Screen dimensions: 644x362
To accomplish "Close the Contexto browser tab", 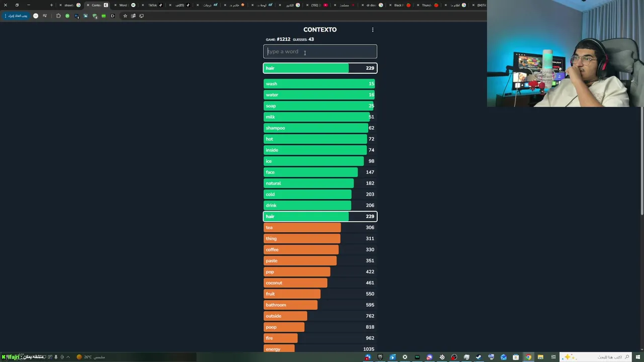I will coord(88,5).
